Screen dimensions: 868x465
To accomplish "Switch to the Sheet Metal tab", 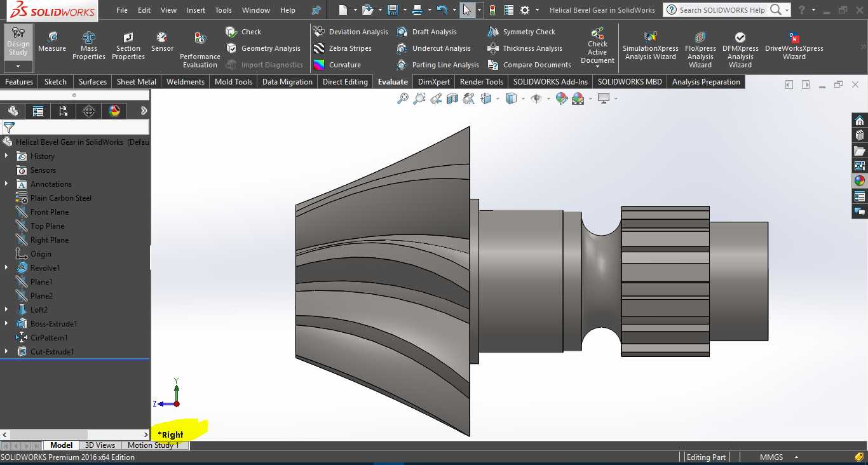I will click(x=137, y=82).
